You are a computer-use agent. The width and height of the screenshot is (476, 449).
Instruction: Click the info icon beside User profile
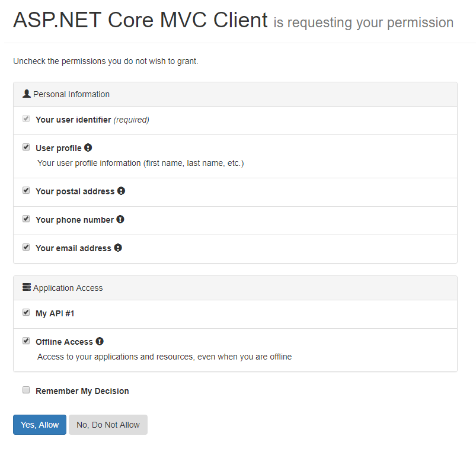point(88,147)
